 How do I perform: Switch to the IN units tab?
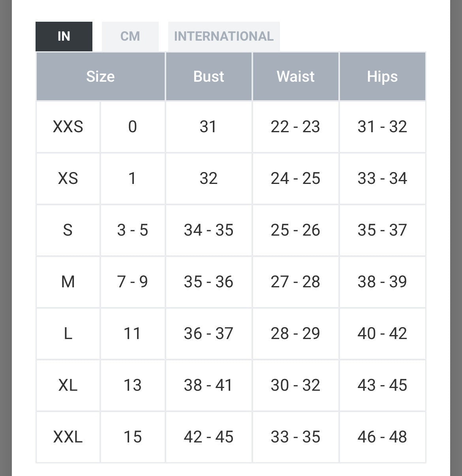(x=64, y=36)
